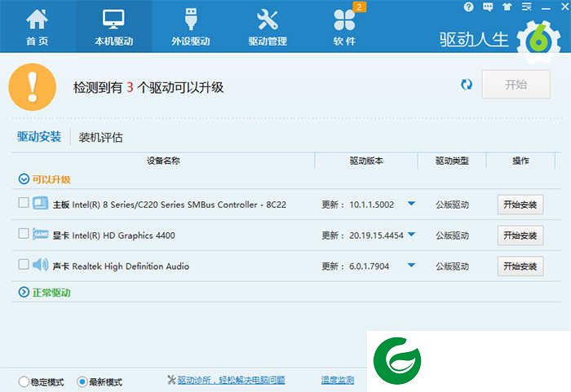Open version dropdown for 20.19.15.4454
Screen dimensions: 571x392
coord(411,235)
